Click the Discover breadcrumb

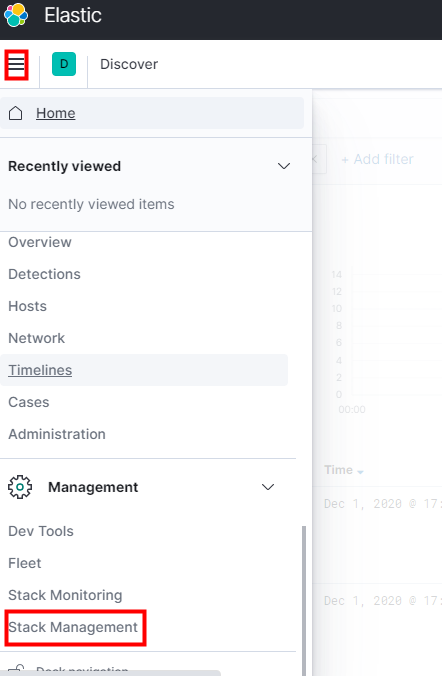tap(129, 64)
